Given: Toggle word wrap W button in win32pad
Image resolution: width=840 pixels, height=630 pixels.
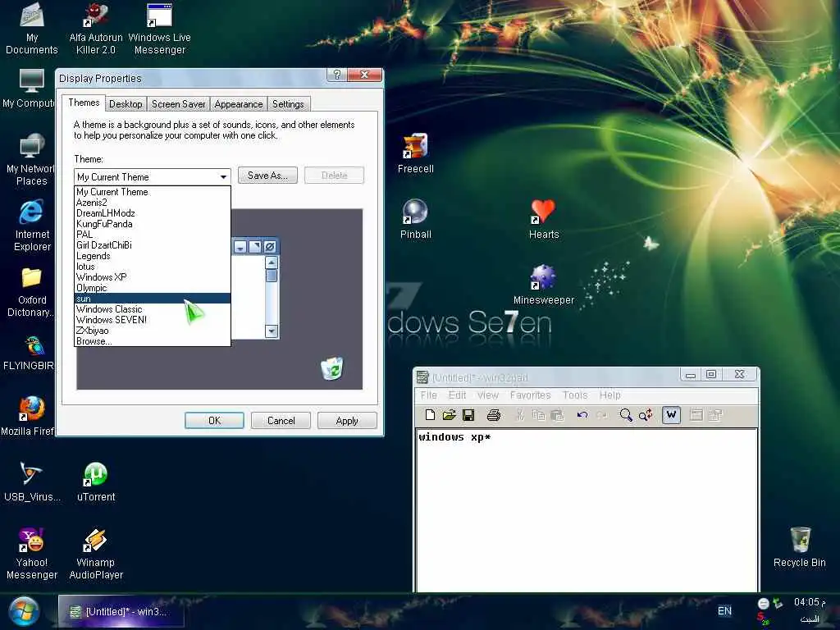Looking at the screenshot, I should [x=671, y=414].
